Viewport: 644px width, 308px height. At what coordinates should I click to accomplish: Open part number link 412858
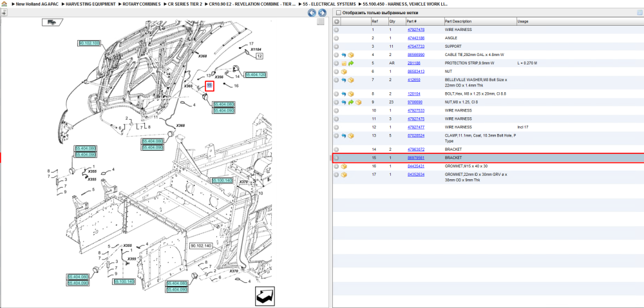pyautogui.click(x=413, y=80)
